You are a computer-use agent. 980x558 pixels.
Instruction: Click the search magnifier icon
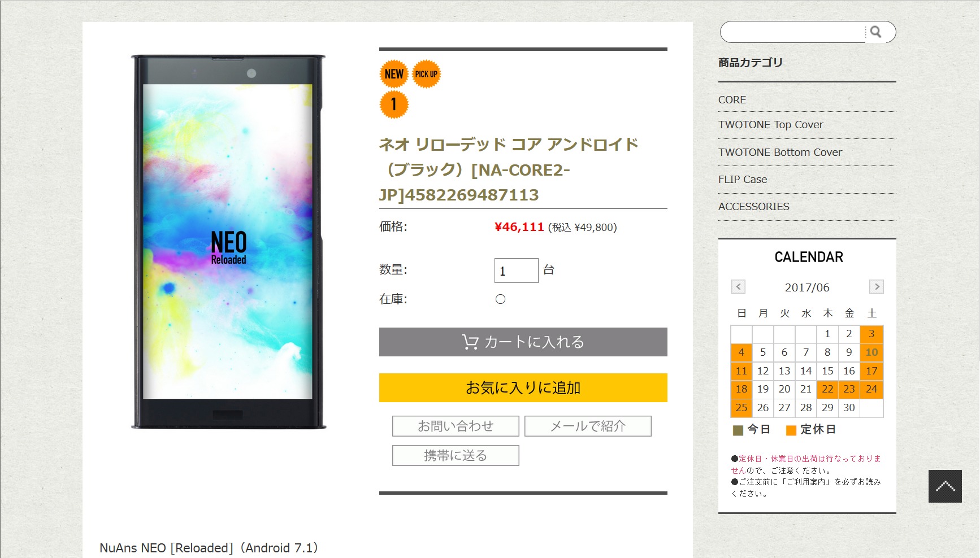point(875,32)
